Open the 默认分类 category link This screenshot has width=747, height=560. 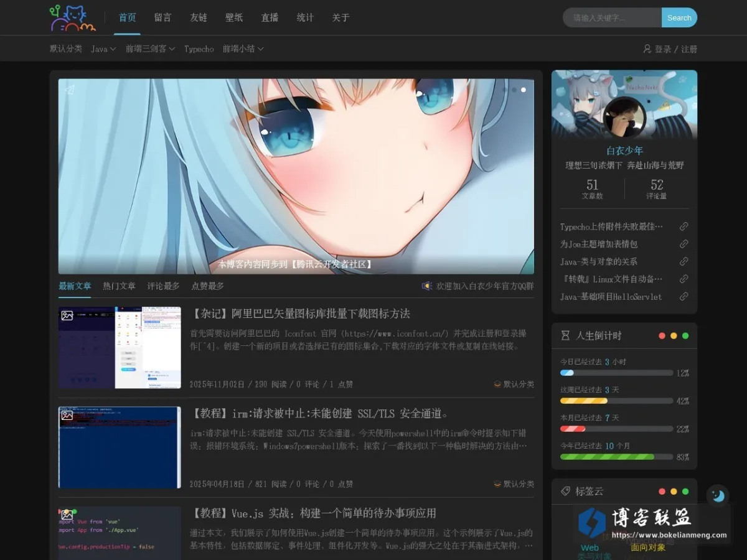(66, 49)
